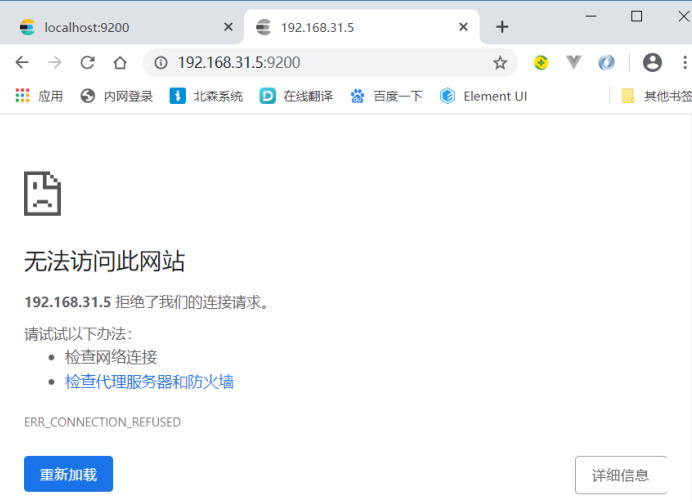This screenshot has width=692, height=502.
Task: Go back to the previous page
Action: coord(22,63)
